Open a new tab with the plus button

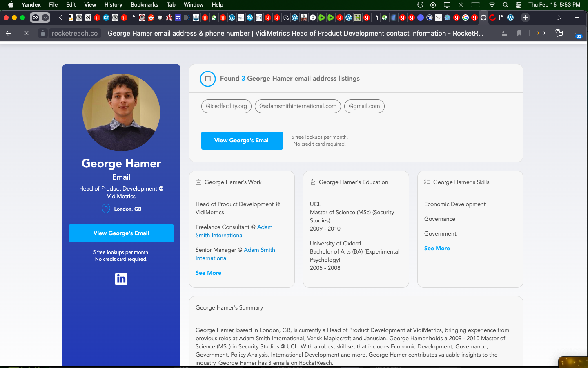pyautogui.click(x=526, y=18)
